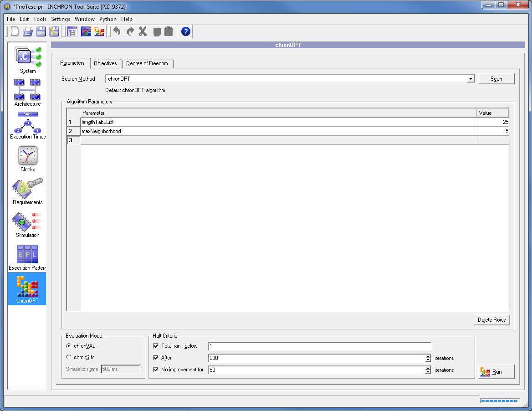532x411 pixels.
Task: Click the Redo arrow icon
Action: pos(130,31)
